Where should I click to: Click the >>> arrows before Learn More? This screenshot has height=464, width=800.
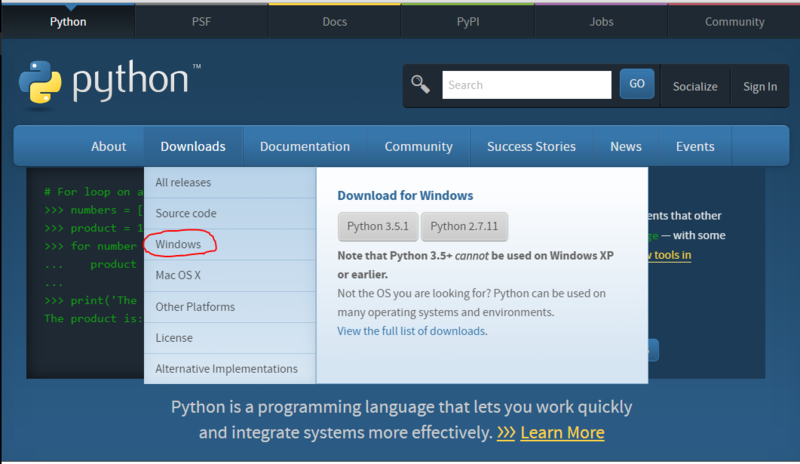pyautogui.click(x=506, y=433)
